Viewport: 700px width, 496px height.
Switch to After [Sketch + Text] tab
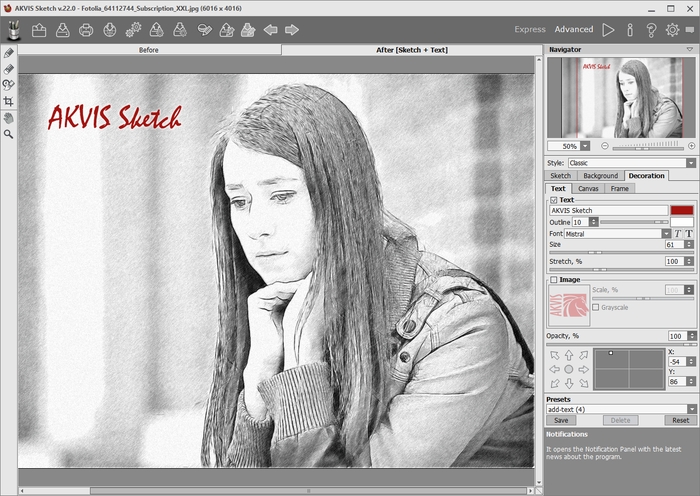[412, 50]
